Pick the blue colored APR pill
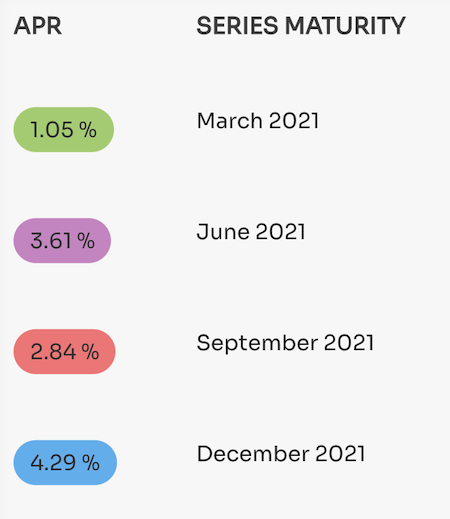 click(65, 463)
